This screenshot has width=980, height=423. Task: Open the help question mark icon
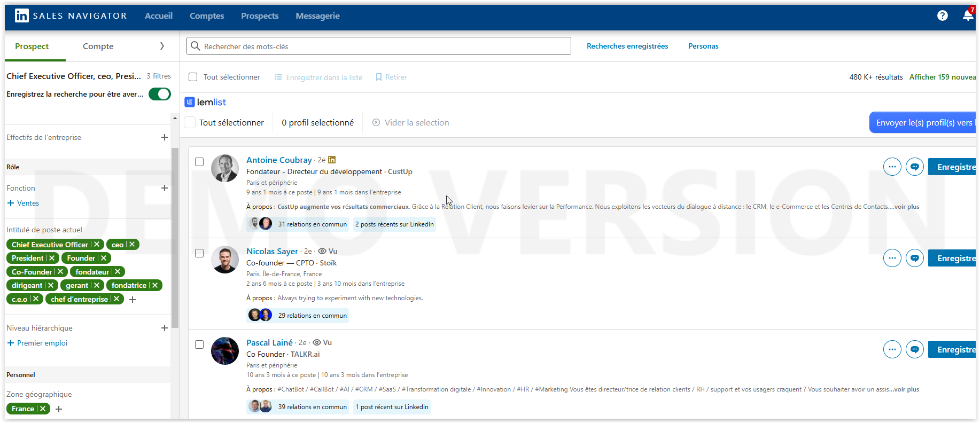[x=942, y=15]
